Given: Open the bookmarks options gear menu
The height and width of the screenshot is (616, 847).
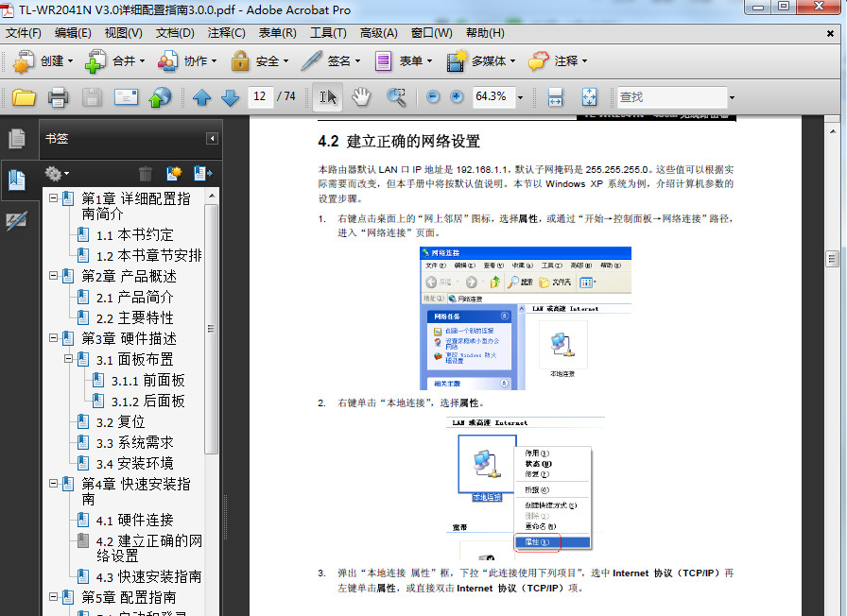Looking at the screenshot, I should (x=57, y=173).
